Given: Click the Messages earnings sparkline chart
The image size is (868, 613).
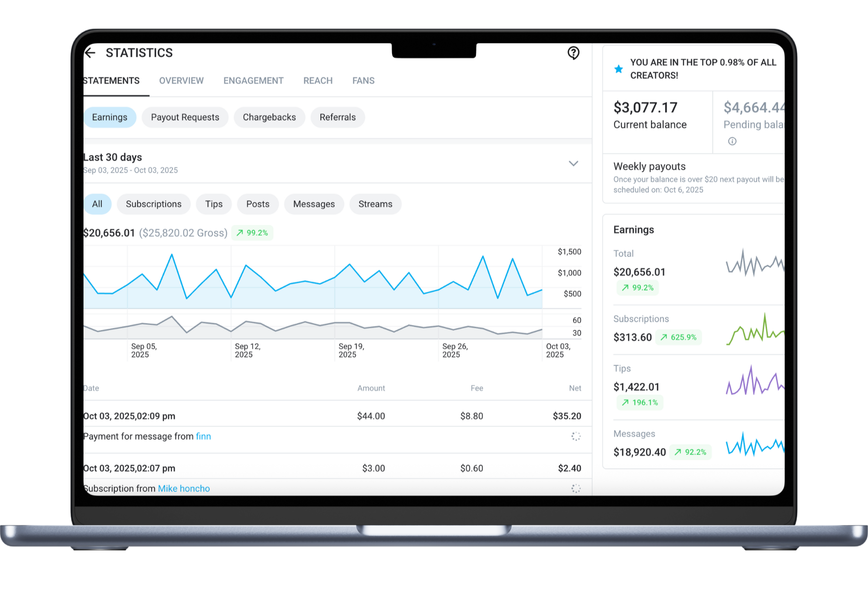Looking at the screenshot, I should [x=755, y=445].
